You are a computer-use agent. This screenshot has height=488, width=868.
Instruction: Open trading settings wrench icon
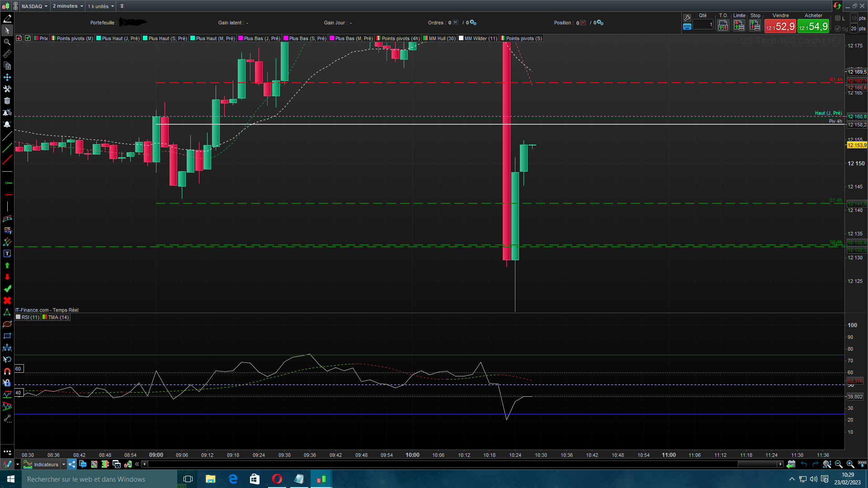click(687, 18)
